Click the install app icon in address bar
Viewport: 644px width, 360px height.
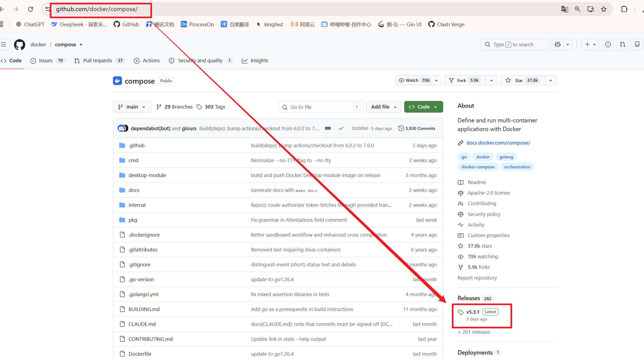591,9
